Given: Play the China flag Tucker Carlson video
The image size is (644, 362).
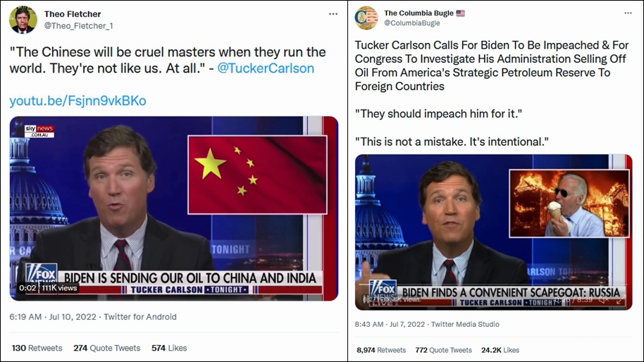Looking at the screenshot, I should click(174, 208).
